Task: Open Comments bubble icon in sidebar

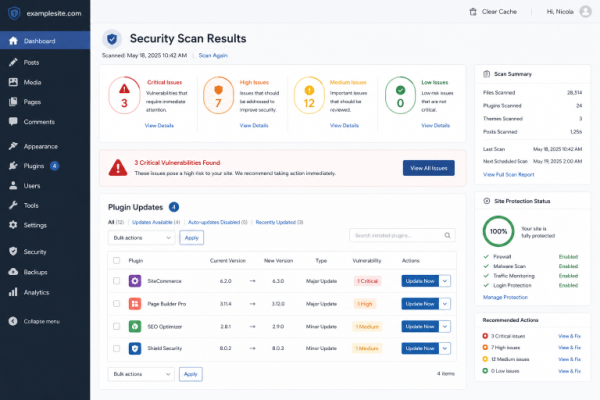Action: coord(13,122)
